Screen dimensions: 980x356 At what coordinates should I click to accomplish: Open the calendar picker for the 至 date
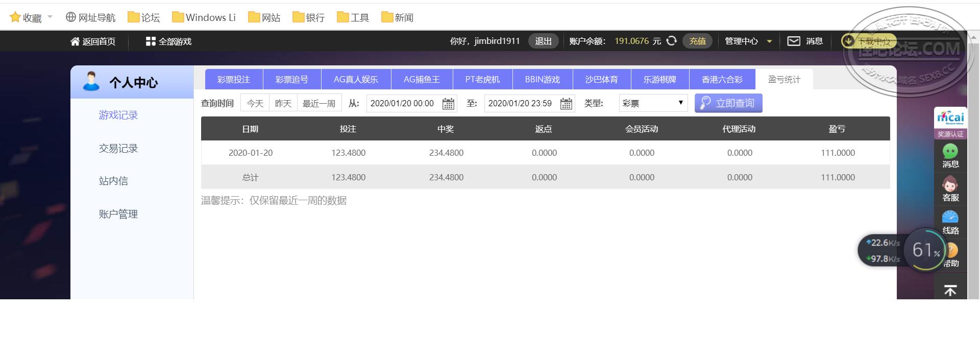[566, 104]
